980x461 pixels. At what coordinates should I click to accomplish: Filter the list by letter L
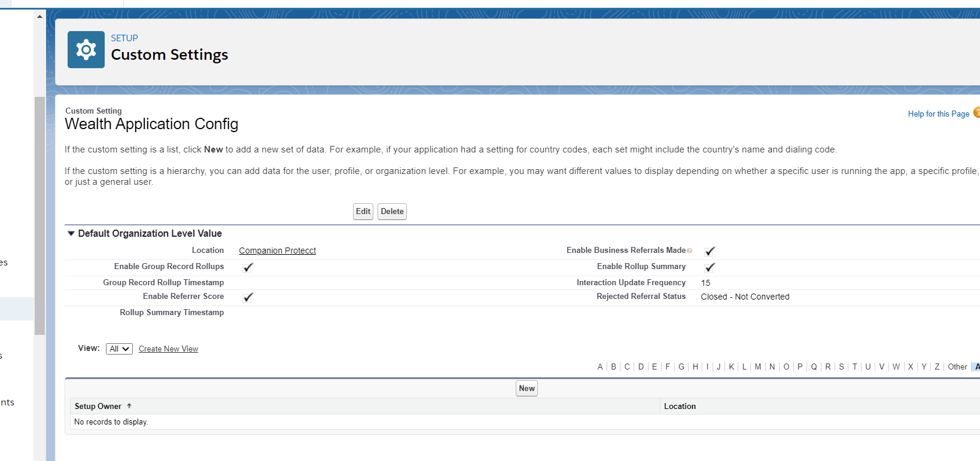(x=744, y=367)
